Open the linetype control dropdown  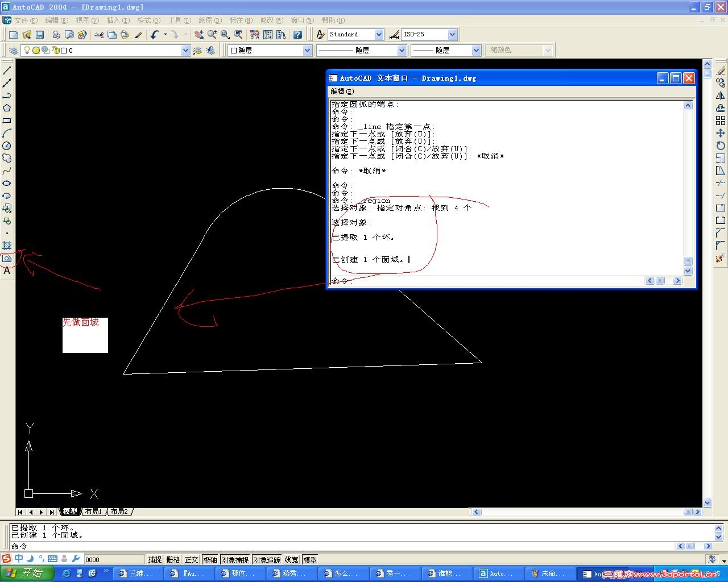point(402,51)
